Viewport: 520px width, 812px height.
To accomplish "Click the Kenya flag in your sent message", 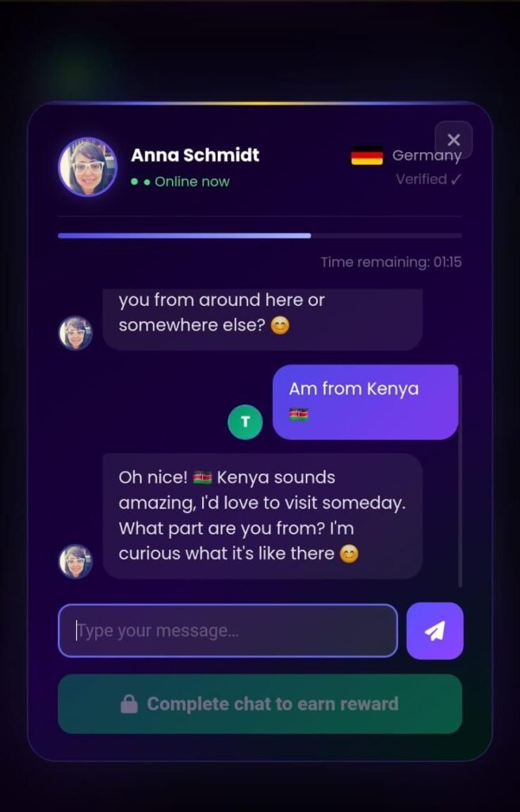I will click(x=299, y=415).
